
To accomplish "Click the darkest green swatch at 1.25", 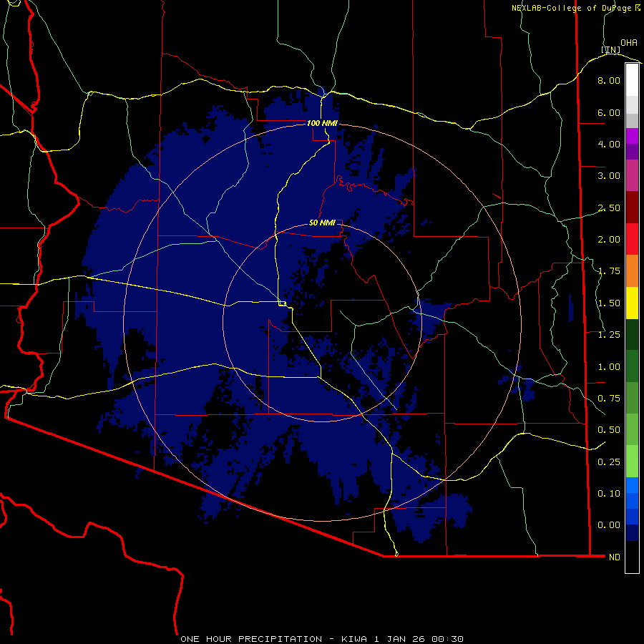I will click(632, 334).
